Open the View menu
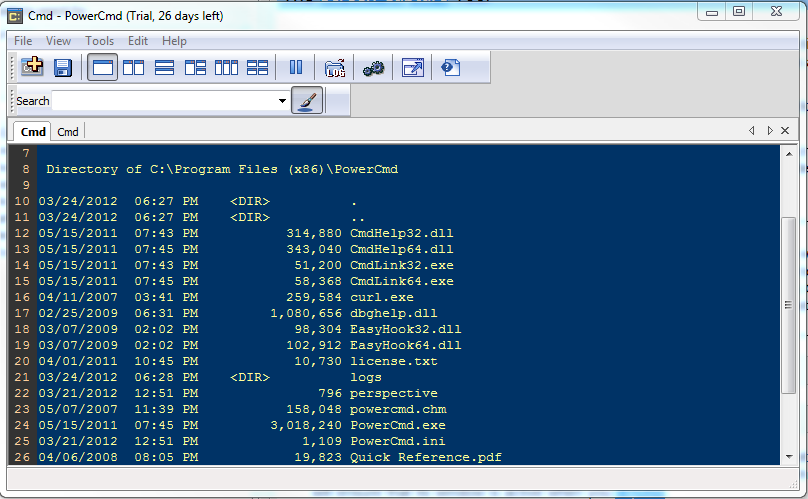Viewport: 808px width, 499px height. click(x=58, y=41)
